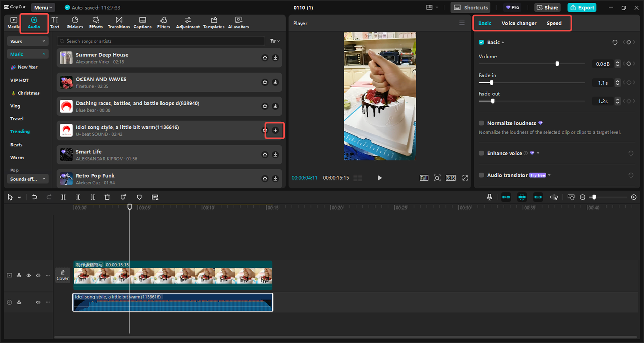Open the Stickers panel
This screenshot has width=644, height=343.
click(x=75, y=22)
